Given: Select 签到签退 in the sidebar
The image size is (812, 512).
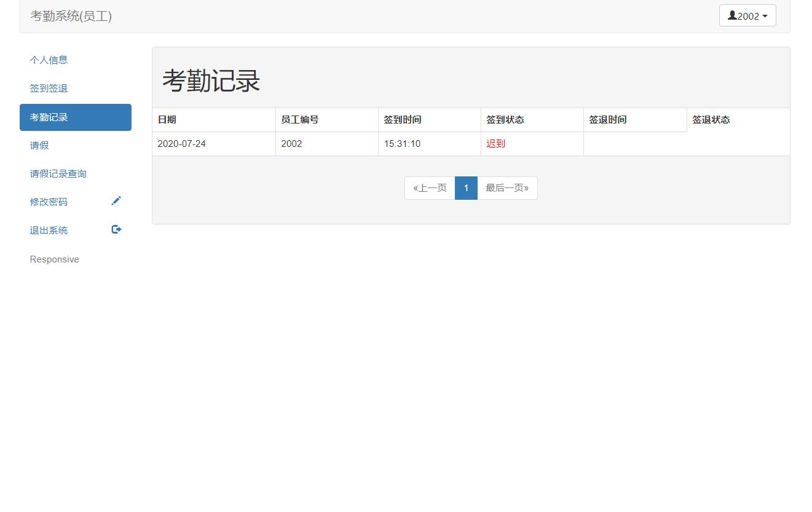Looking at the screenshot, I should (49, 88).
